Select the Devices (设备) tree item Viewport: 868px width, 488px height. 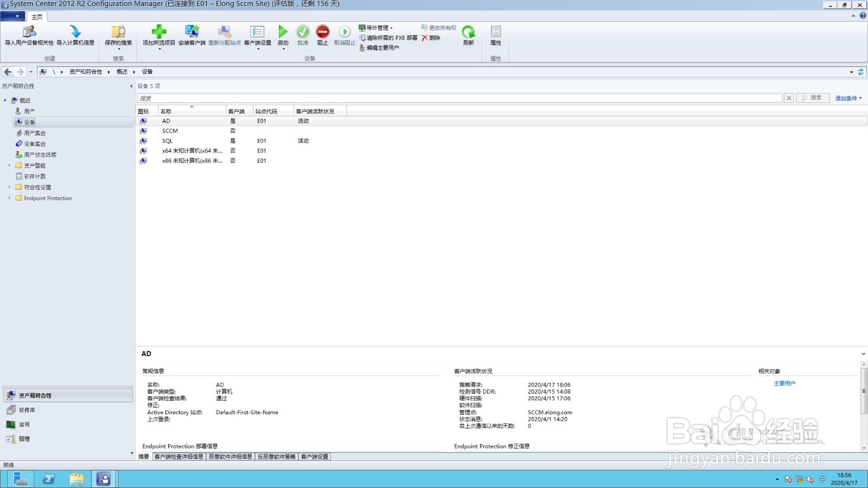[x=29, y=122]
